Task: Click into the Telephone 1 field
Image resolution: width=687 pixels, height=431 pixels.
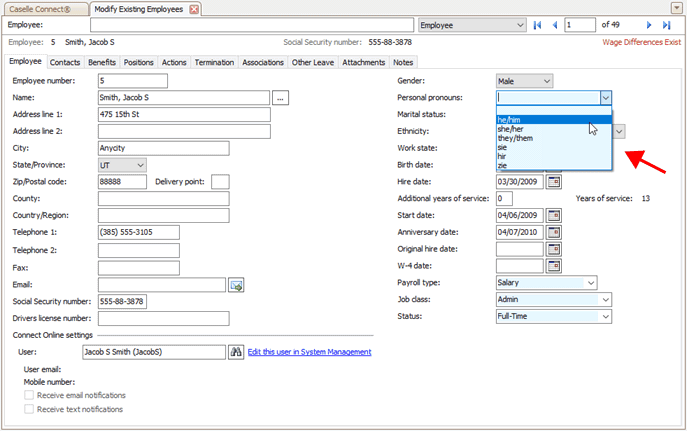Action: coord(138,232)
